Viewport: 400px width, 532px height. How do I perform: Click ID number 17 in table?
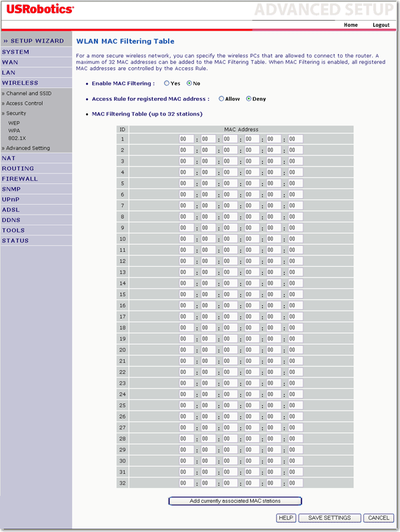pos(123,317)
